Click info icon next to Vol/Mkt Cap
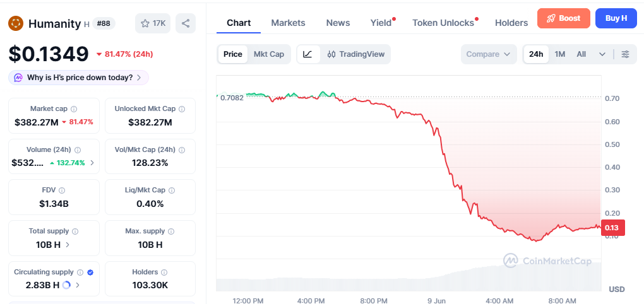Screen dimensions: 644x304 pyautogui.click(x=181, y=149)
